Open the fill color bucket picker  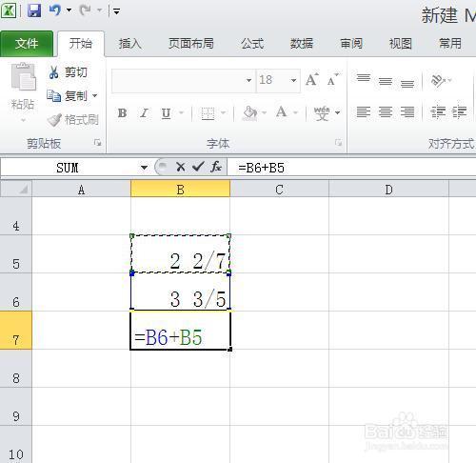click(249, 112)
